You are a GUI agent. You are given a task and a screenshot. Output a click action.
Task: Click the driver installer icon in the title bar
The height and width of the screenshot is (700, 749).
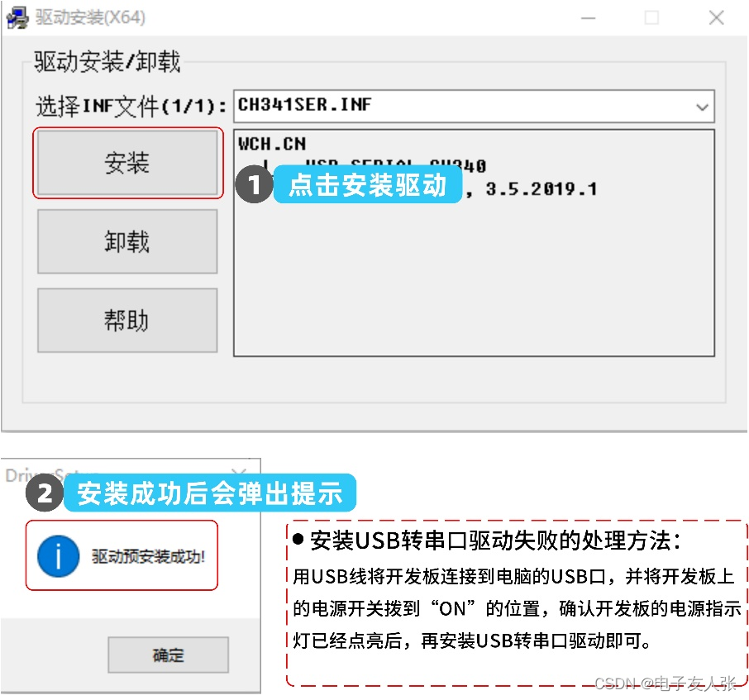tap(17, 17)
